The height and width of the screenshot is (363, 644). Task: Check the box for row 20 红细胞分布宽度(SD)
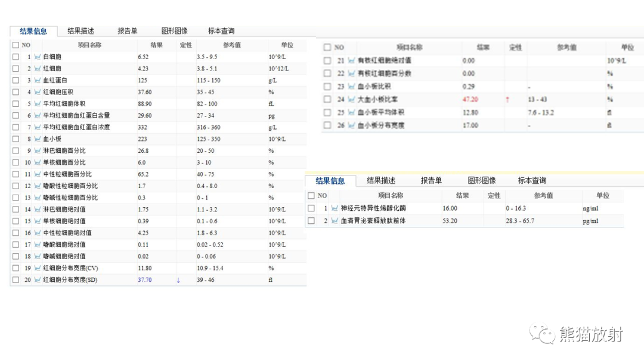pos(16,280)
